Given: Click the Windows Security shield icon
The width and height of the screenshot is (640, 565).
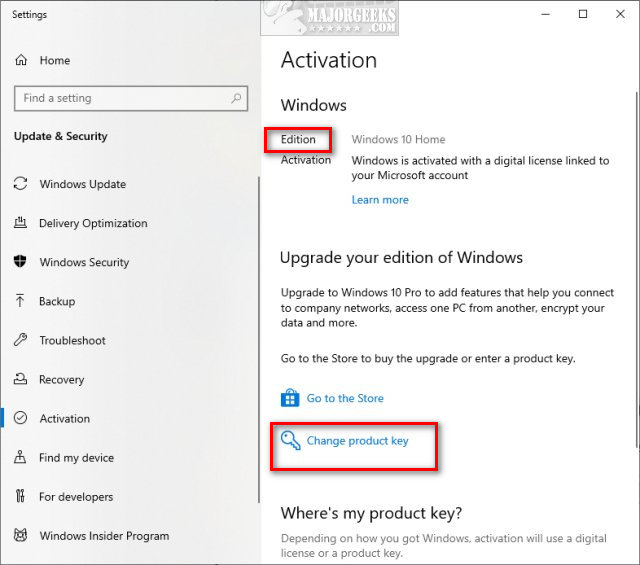Looking at the screenshot, I should point(20,262).
